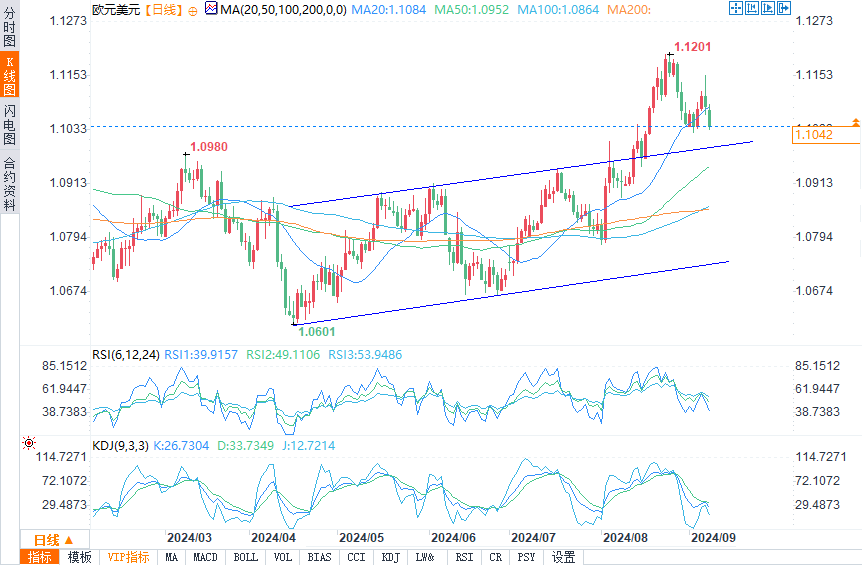
Task: Select the VOL indicator button
Action: coord(283,557)
